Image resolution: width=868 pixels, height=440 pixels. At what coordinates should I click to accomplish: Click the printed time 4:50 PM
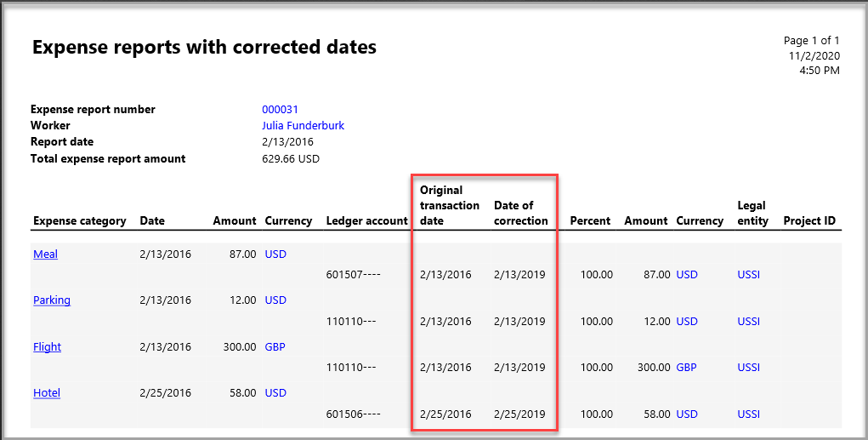click(820, 71)
